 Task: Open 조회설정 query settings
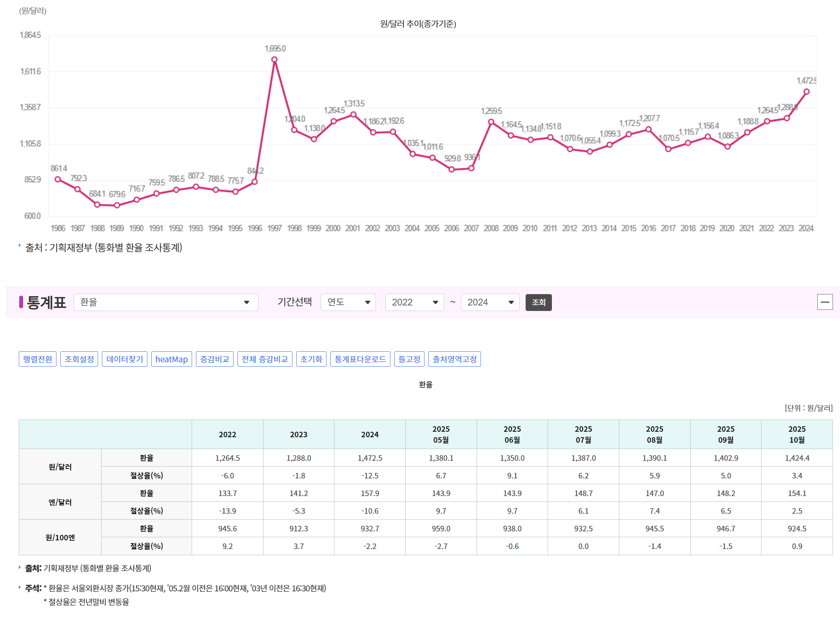click(79, 359)
